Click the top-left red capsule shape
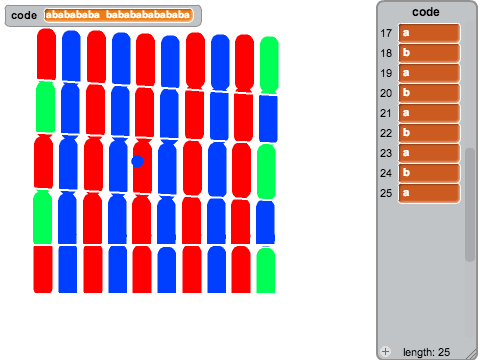Screen dimensions: 480x360 click(x=46, y=54)
